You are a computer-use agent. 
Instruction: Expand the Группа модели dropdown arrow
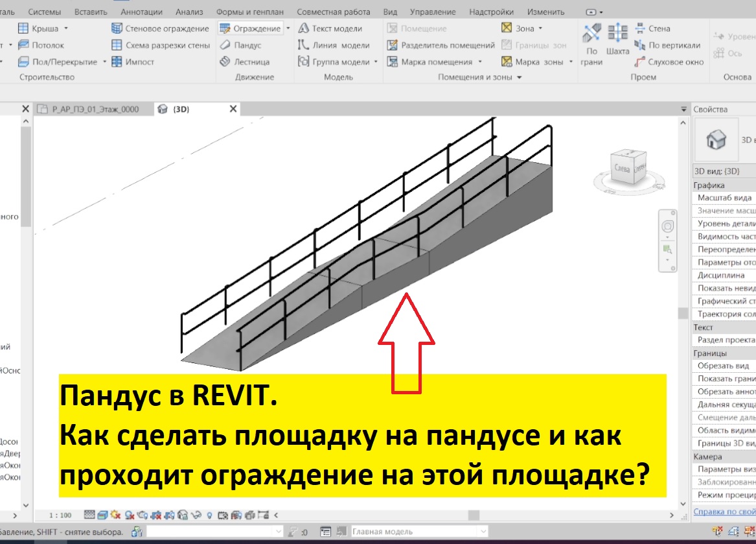[x=376, y=62]
